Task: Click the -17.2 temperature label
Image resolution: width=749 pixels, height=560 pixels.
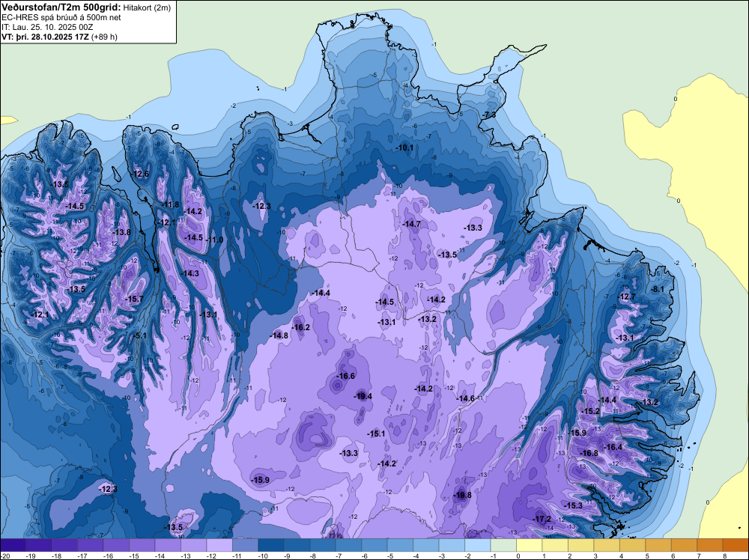Action: pos(542,519)
